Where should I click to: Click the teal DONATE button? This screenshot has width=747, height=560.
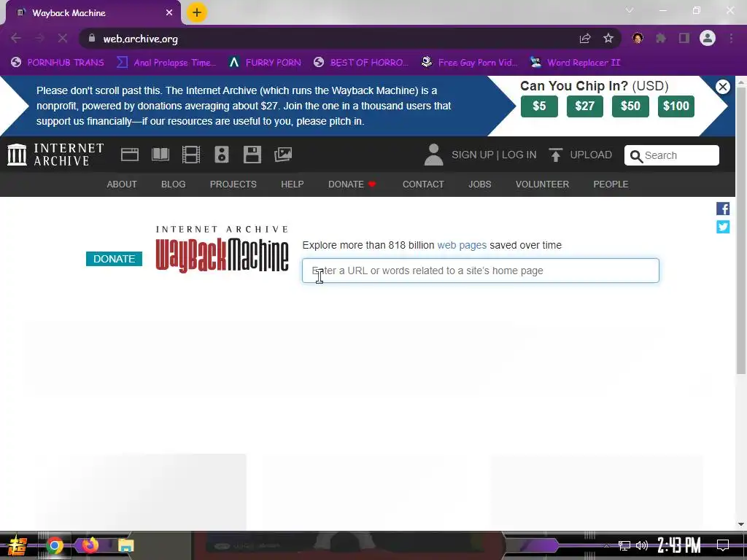(114, 259)
